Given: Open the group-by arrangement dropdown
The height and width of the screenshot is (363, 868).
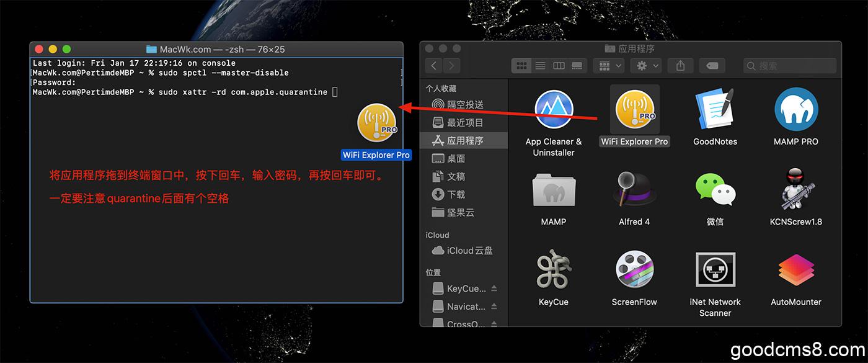Looking at the screenshot, I should point(608,65).
